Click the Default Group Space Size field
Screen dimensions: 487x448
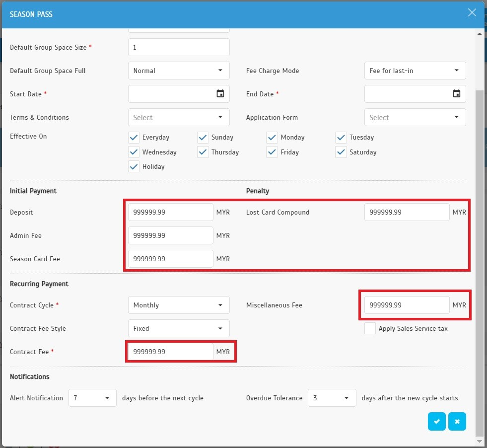tap(179, 47)
